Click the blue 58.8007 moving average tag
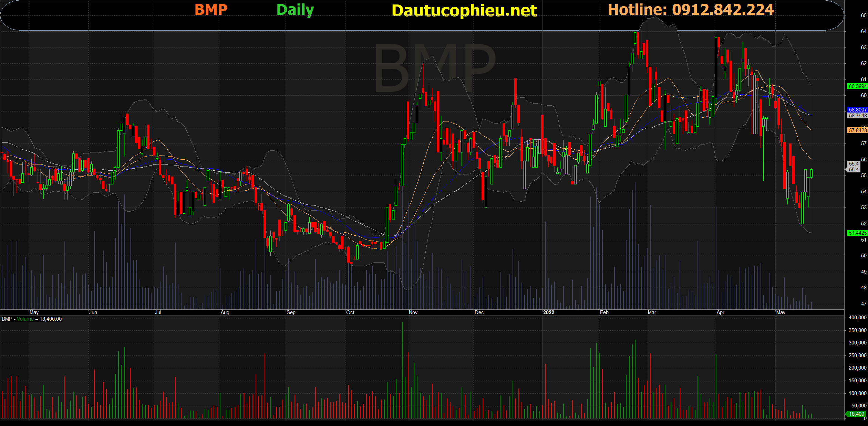The image size is (868, 426). (857, 110)
